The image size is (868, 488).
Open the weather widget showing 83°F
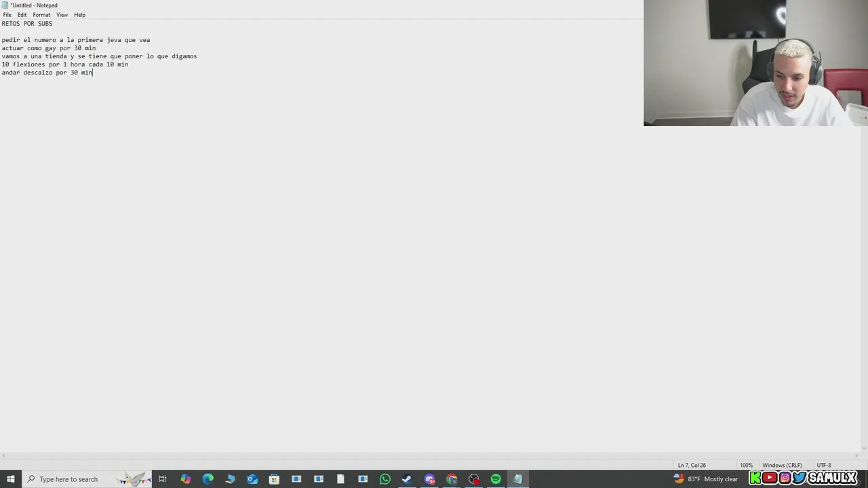click(705, 479)
